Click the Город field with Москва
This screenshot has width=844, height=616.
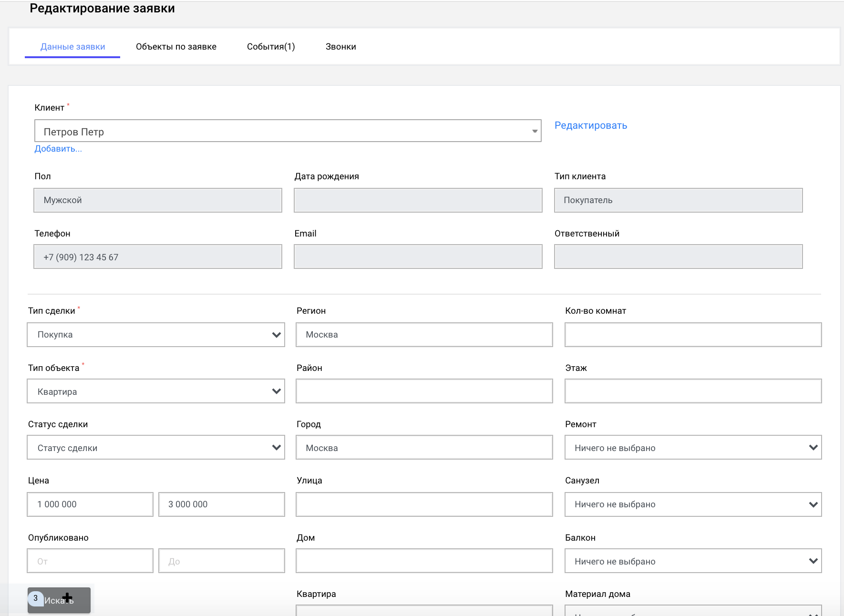[x=424, y=447]
